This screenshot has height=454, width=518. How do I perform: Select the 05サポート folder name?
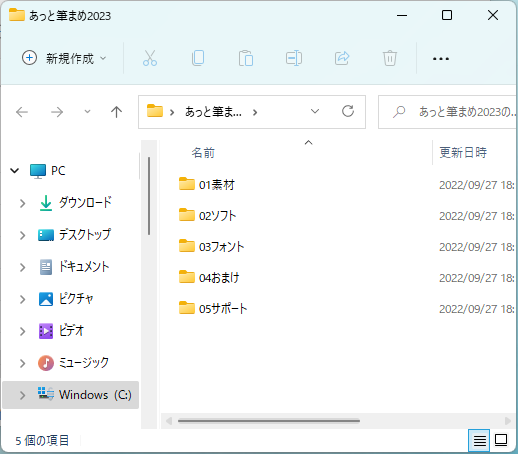pos(223,309)
